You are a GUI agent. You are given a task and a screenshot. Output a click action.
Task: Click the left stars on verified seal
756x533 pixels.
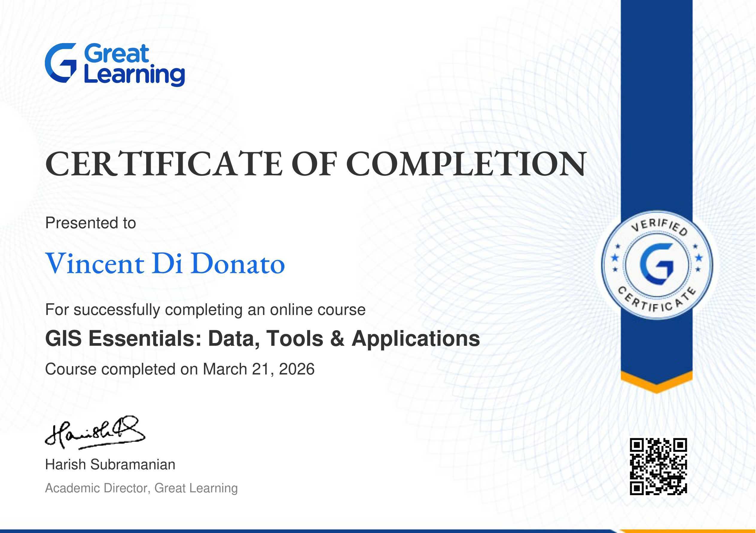point(615,258)
